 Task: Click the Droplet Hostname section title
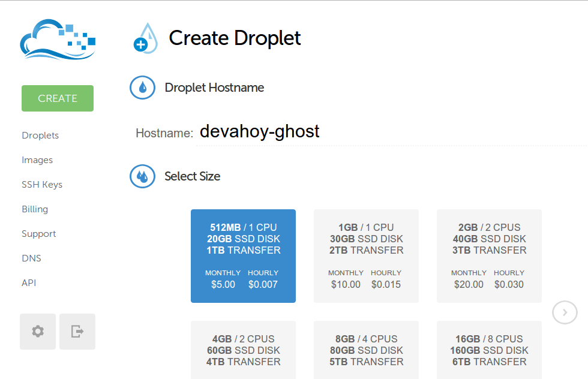(215, 88)
